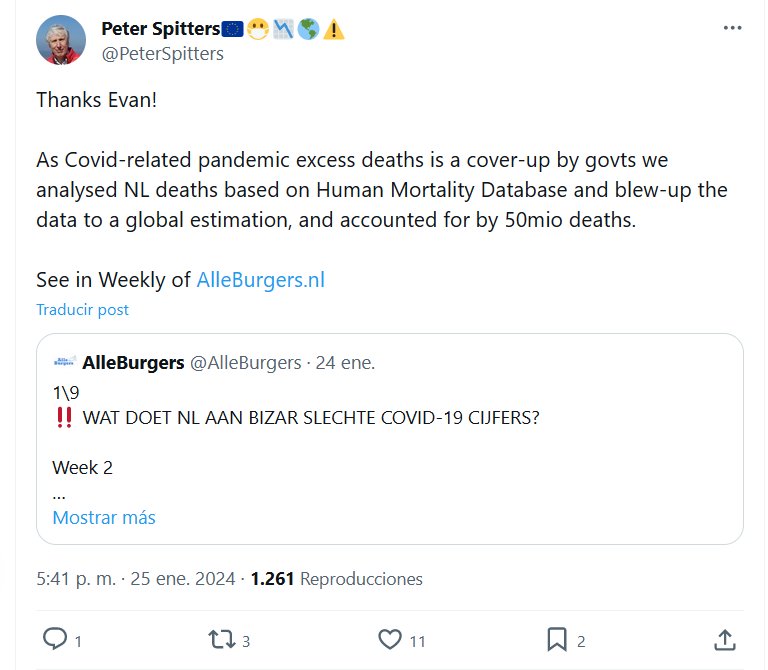Viewport: 768px width, 670px height.
Task: Open Peter Spitters display name profile
Action: click(160, 29)
